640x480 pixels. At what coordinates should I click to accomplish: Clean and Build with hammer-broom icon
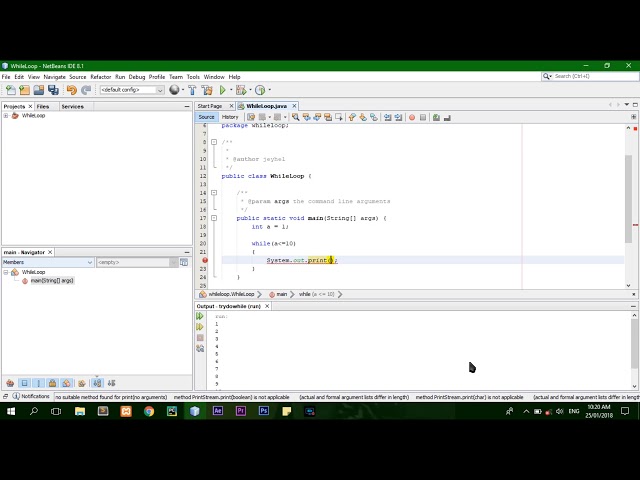[207, 90]
